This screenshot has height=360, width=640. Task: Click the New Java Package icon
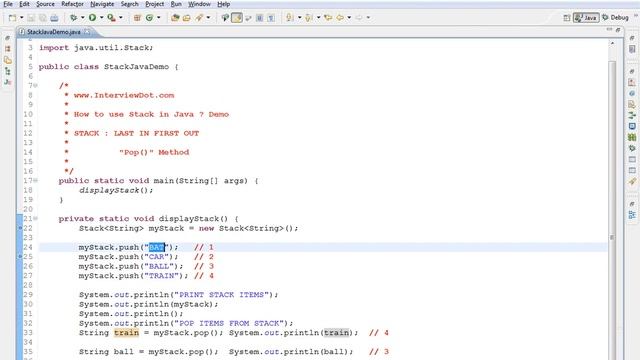point(137,18)
